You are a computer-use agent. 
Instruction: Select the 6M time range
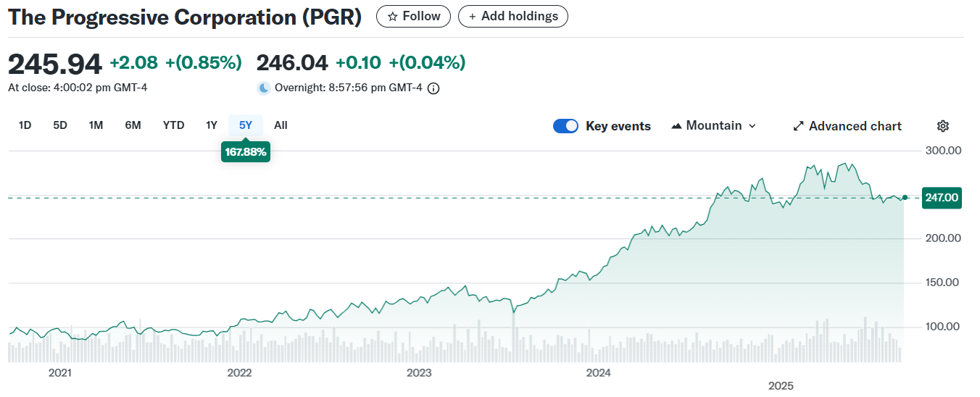click(133, 125)
